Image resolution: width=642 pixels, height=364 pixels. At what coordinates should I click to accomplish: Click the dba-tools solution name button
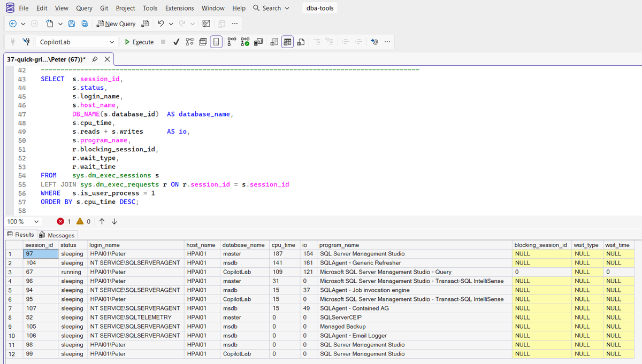click(x=320, y=8)
